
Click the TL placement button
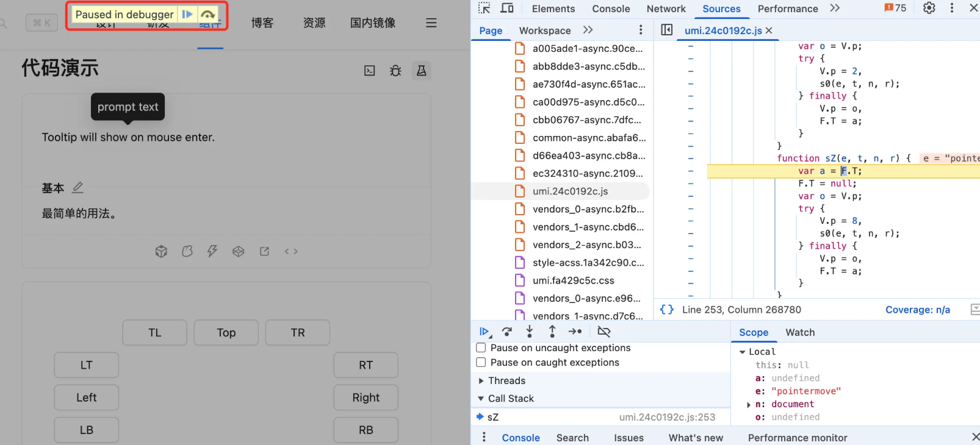click(155, 333)
